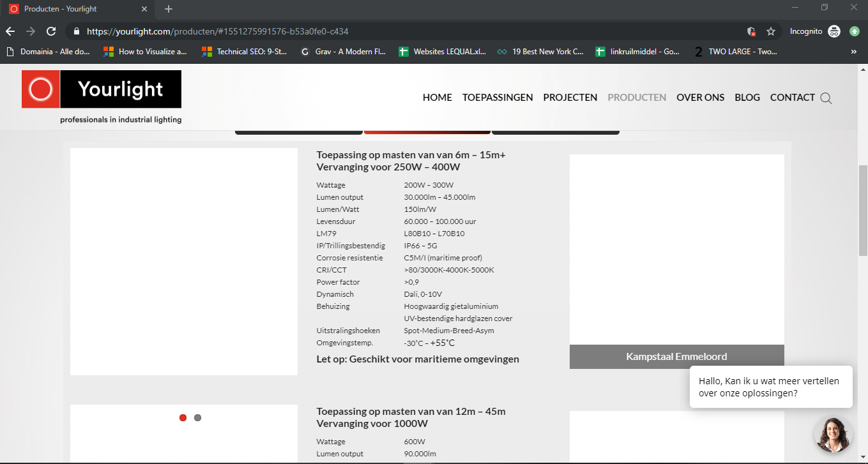
Task: Open the TWO LARGE bookmark
Action: pyautogui.click(x=735, y=52)
